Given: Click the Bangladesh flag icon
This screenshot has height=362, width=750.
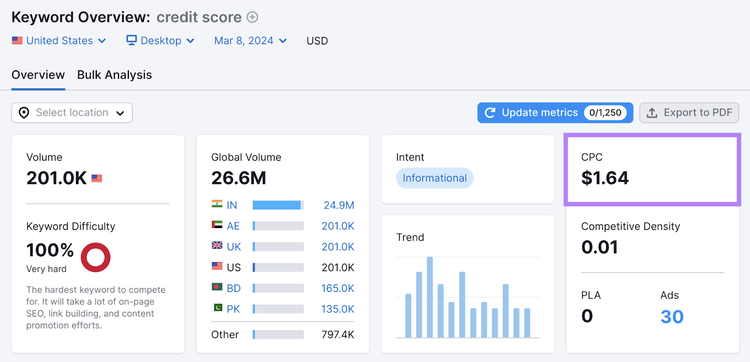Looking at the screenshot, I should pyautogui.click(x=217, y=286).
